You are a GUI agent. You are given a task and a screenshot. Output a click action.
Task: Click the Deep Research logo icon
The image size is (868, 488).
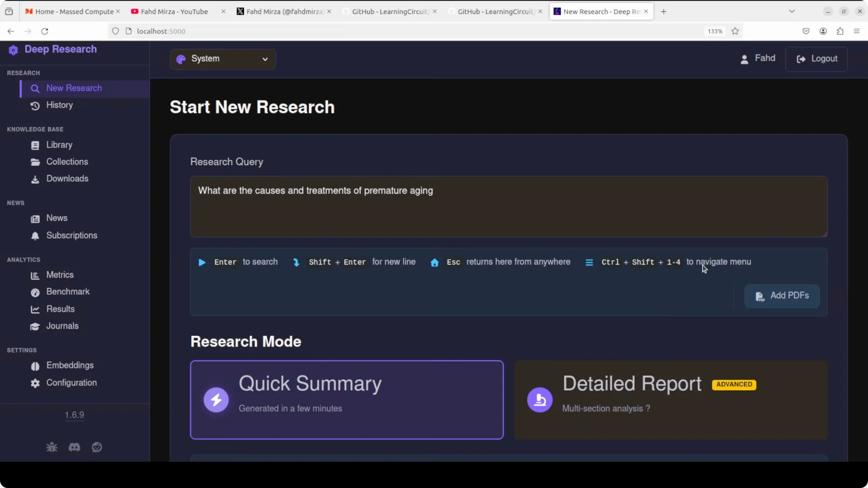pos(13,50)
